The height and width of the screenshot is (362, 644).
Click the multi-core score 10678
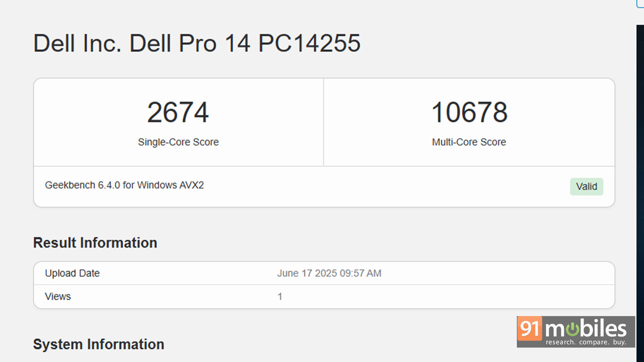469,112
